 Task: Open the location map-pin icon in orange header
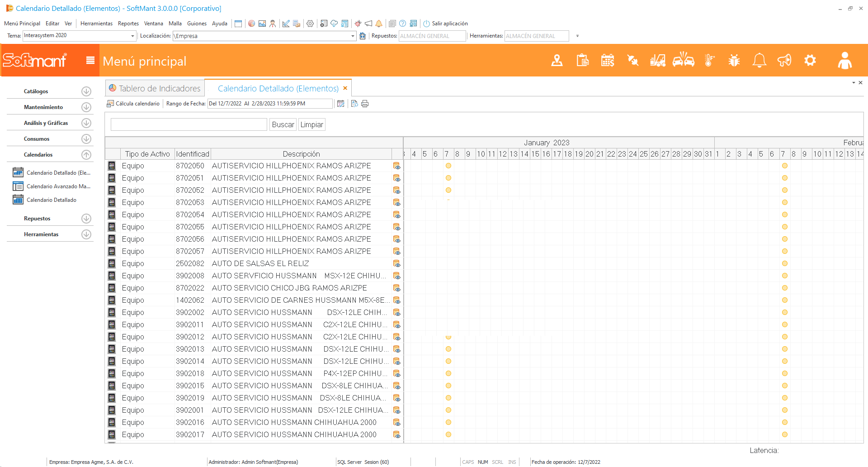coord(557,60)
